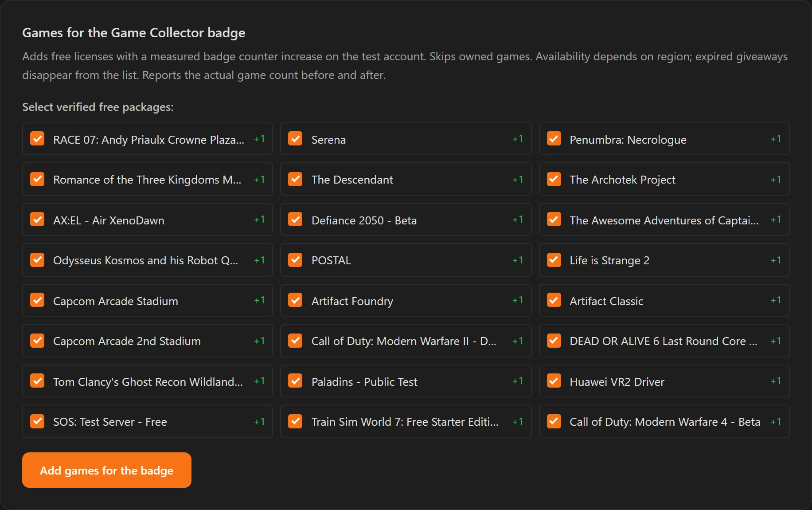
Task: Toggle Odysseus Kosmos and his Robot checkbox
Action: 37,260
